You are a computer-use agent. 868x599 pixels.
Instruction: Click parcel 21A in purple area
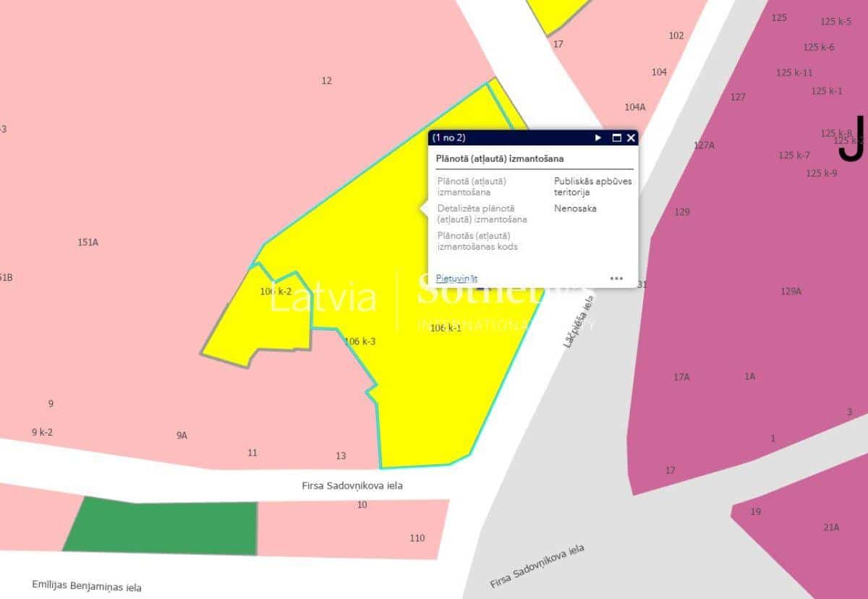point(830,527)
